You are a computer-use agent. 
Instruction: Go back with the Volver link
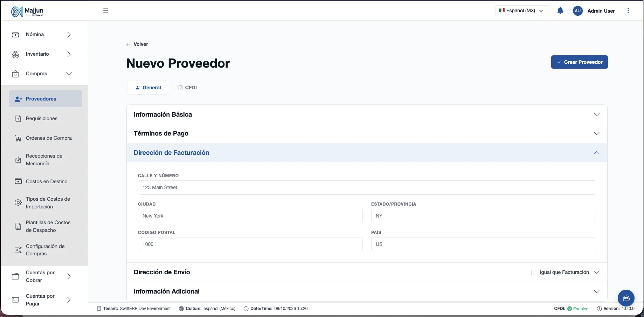click(137, 44)
